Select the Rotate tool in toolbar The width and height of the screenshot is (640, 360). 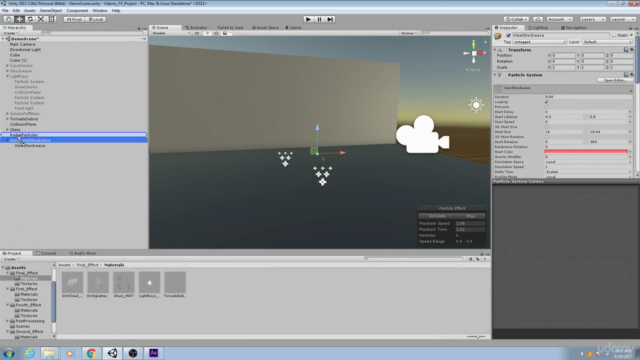pos(30,19)
